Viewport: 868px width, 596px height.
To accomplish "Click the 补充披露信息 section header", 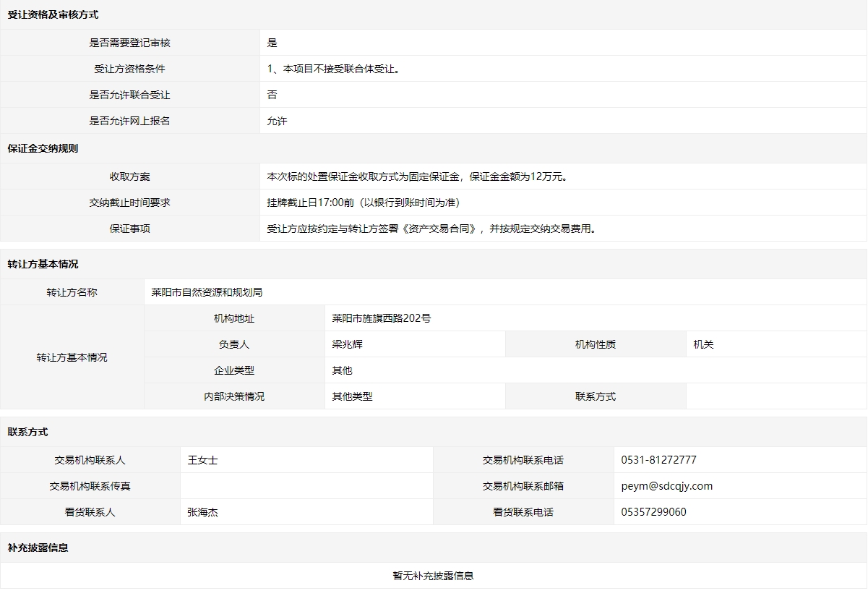I will tap(38, 548).
